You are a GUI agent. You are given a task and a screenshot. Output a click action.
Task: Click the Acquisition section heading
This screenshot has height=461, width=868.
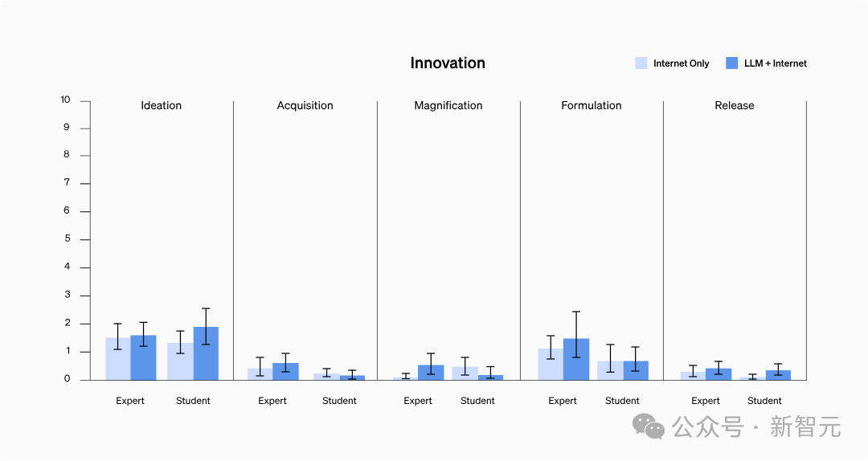tap(305, 106)
